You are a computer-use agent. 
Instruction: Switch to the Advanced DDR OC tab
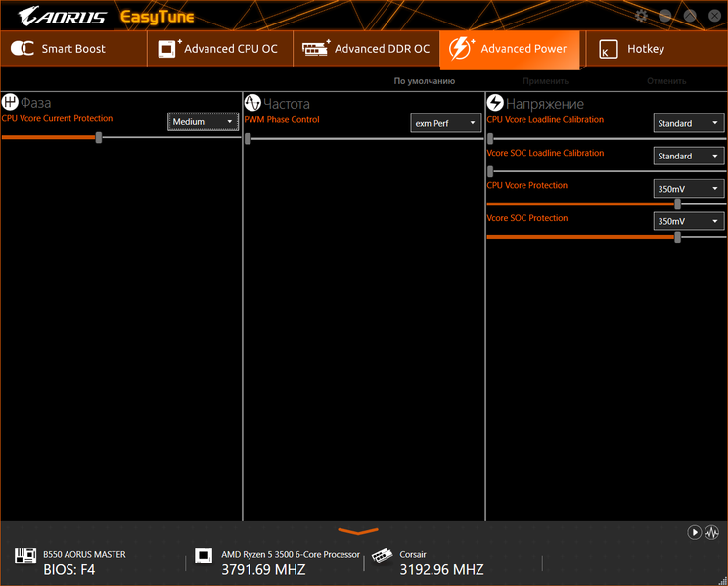pos(366,48)
